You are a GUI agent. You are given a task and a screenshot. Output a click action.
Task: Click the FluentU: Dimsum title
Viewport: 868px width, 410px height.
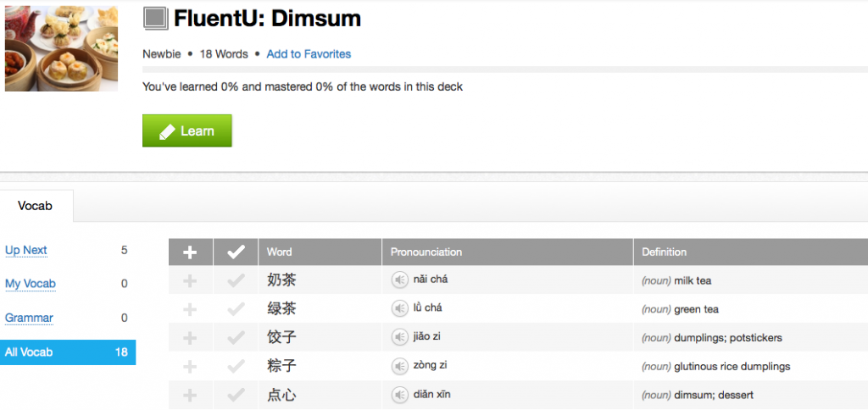267,19
